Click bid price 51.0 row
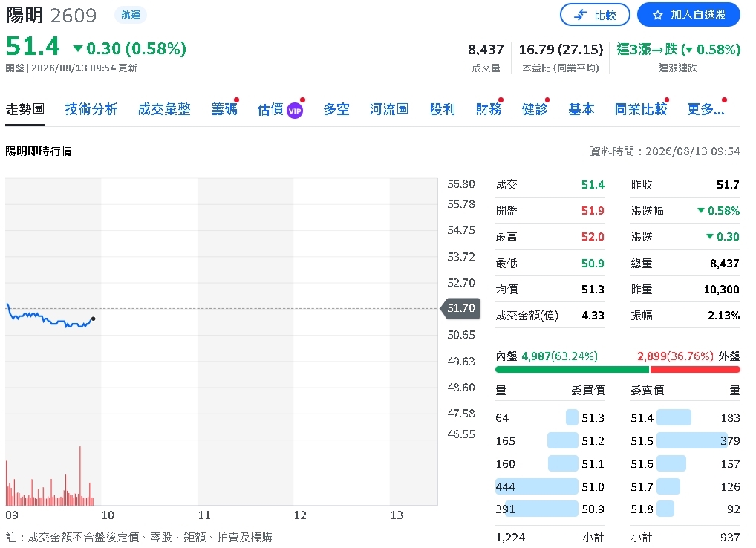Screen dimensions: 756x548 [550, 487]
